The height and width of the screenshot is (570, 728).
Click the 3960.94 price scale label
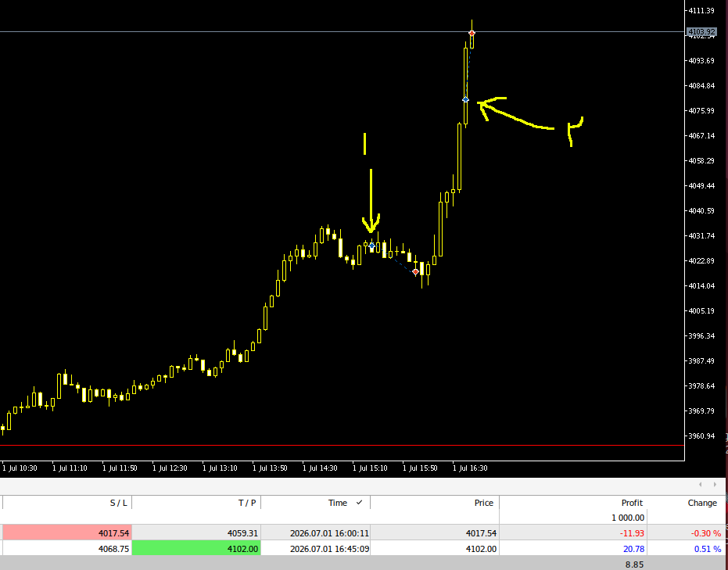coord(701,436)
